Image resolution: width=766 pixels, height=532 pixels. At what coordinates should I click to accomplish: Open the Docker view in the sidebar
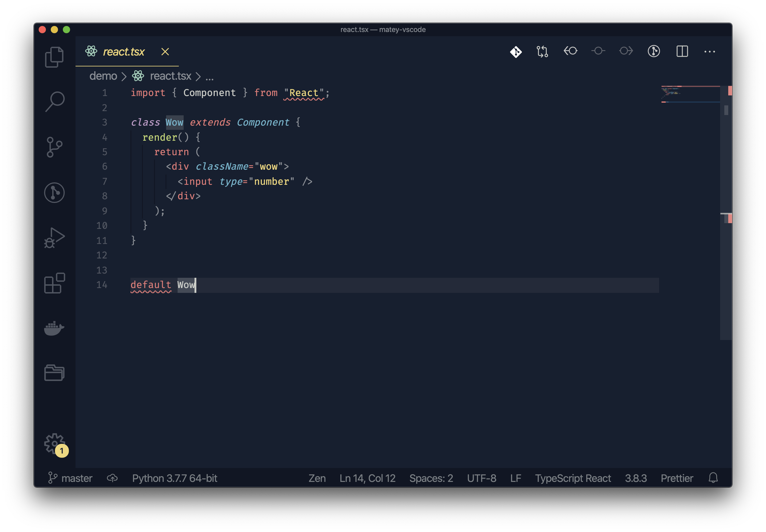coord(54,328)
